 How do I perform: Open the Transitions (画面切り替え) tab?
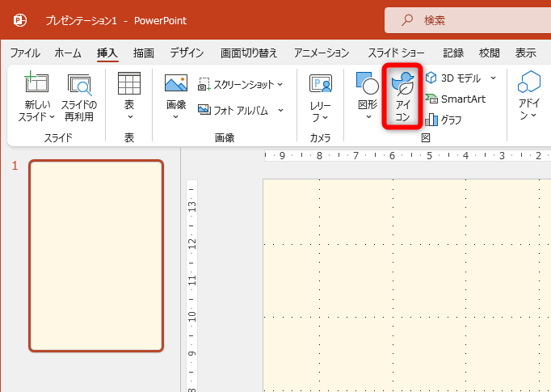click(x=249, y=53)
